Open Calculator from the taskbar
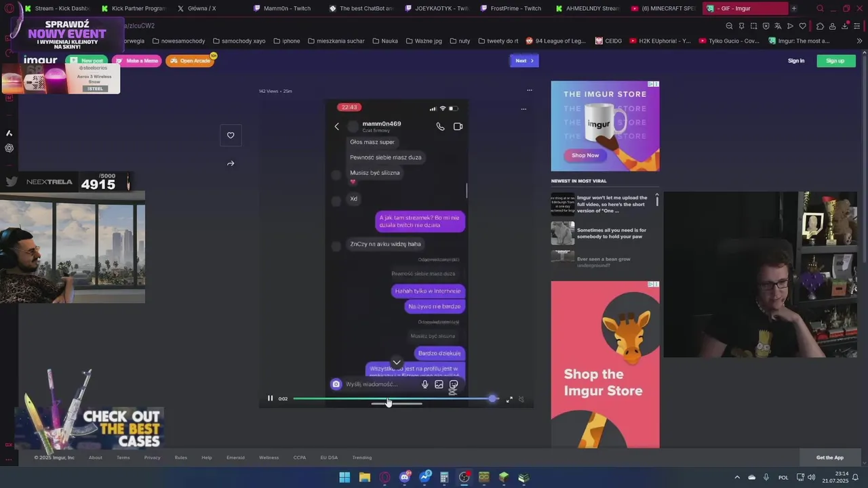Viewport: 868px width, 488px height. coord(444,477)
